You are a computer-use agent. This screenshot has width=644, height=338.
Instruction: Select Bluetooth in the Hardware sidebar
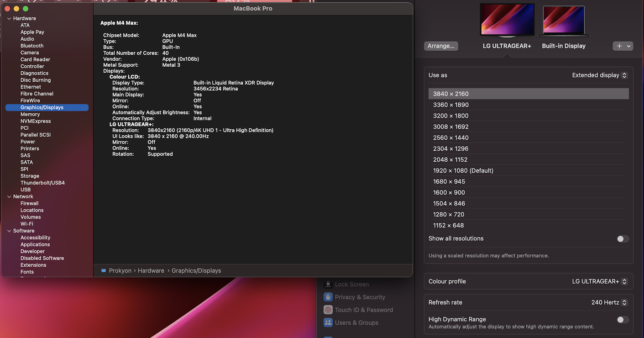tap(32, 45)
